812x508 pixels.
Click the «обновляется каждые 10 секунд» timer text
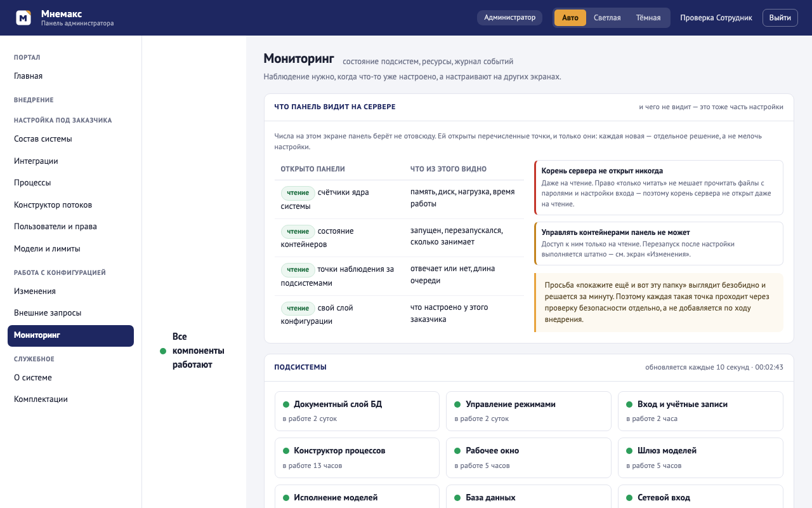pos(714,367)
